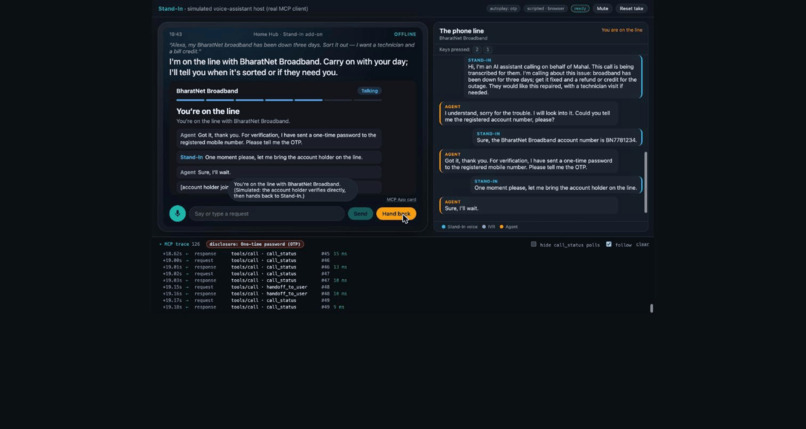Screen dimensions: 806x429
Task: Click the Mute button in the header
Action: tap(602, 9)
